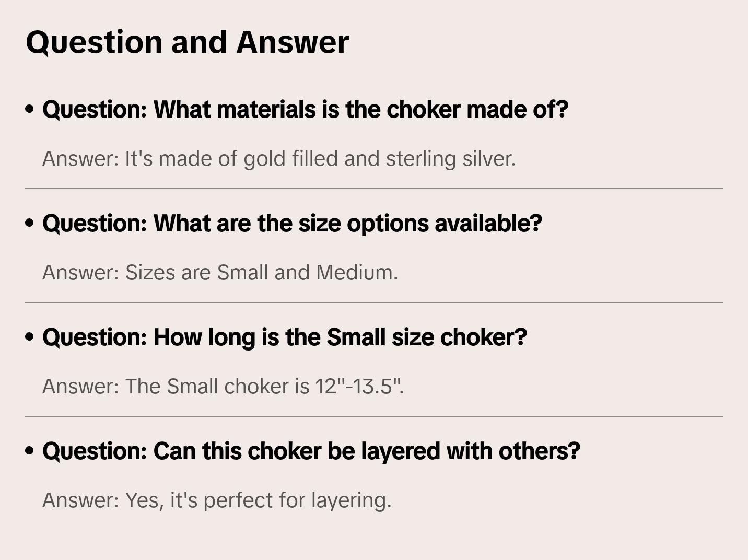Viewport: 748px width, 560px height.
Task: Click the words 'sterling silver' in the first answer
Action: [450, 159]
